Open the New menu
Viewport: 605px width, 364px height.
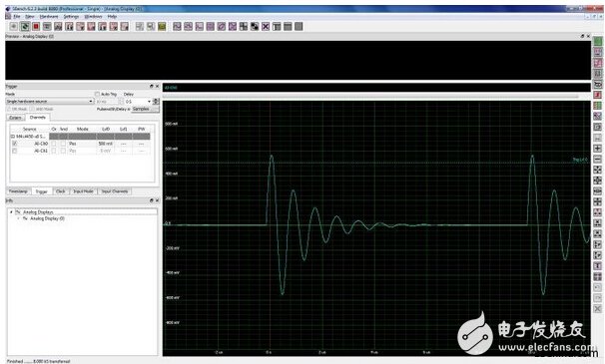click(30, 17)
